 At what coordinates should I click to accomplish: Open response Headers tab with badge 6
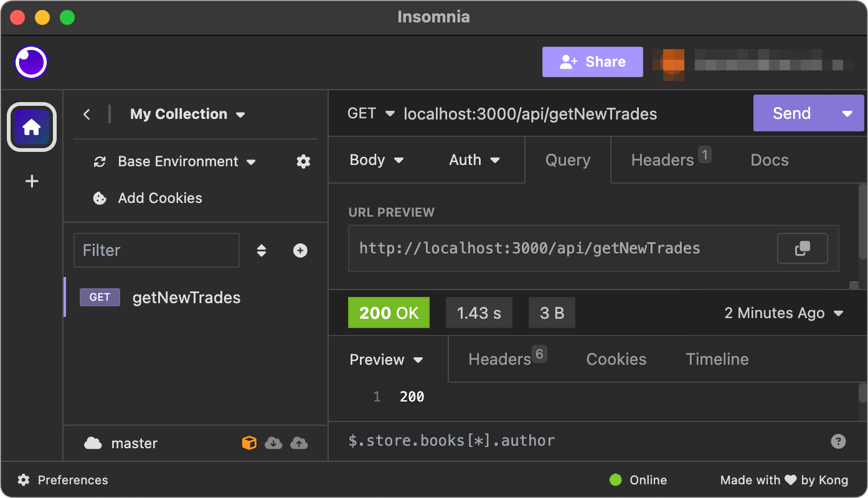pos(507,359)
